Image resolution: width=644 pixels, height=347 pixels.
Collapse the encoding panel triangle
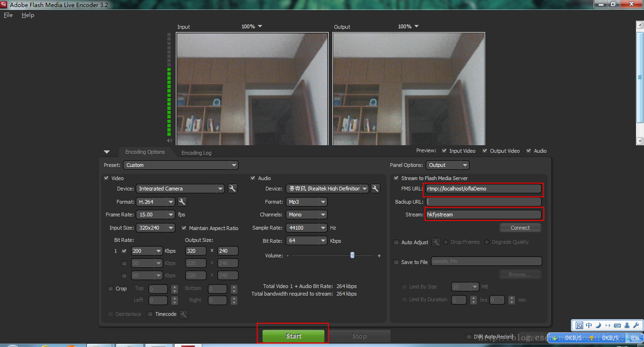107,152
